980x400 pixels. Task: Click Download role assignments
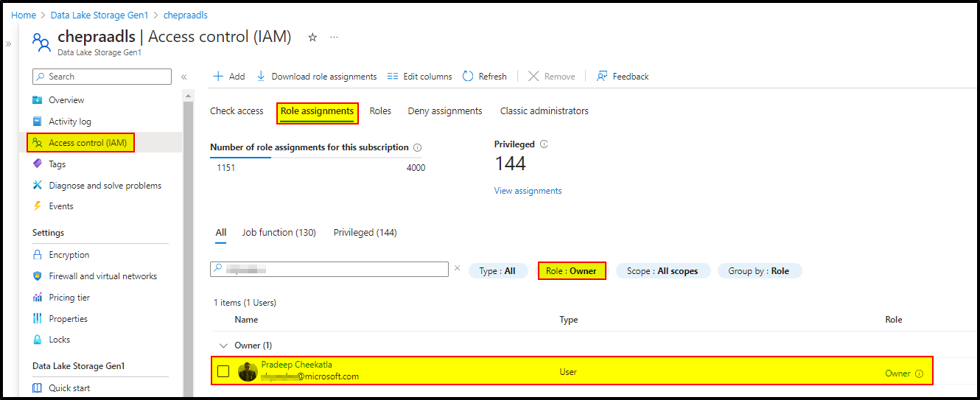tap(316, 77)
